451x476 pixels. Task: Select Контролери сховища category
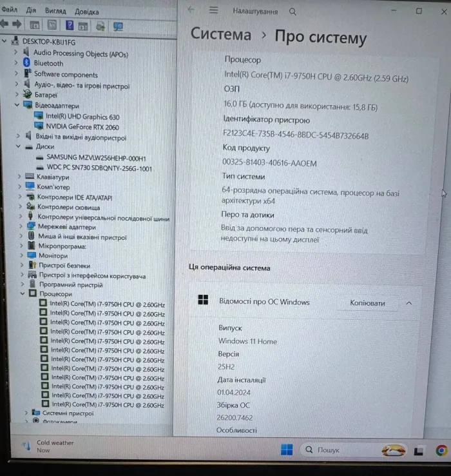tap(68, 207)
